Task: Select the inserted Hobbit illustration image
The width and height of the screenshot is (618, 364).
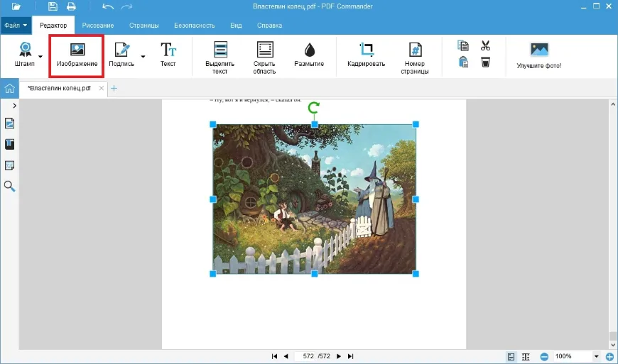Action: coord(314,199)
